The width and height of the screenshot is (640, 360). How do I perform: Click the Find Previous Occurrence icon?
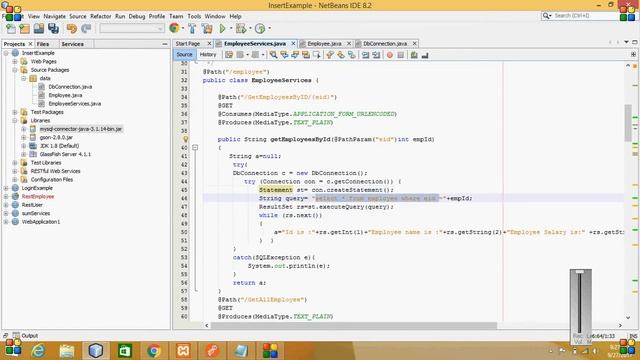[x=284, y=55]
